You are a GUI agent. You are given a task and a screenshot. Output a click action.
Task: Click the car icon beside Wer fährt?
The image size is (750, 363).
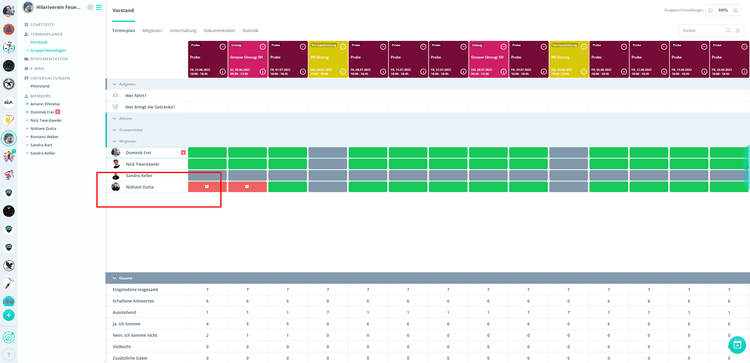coord(115,95)
